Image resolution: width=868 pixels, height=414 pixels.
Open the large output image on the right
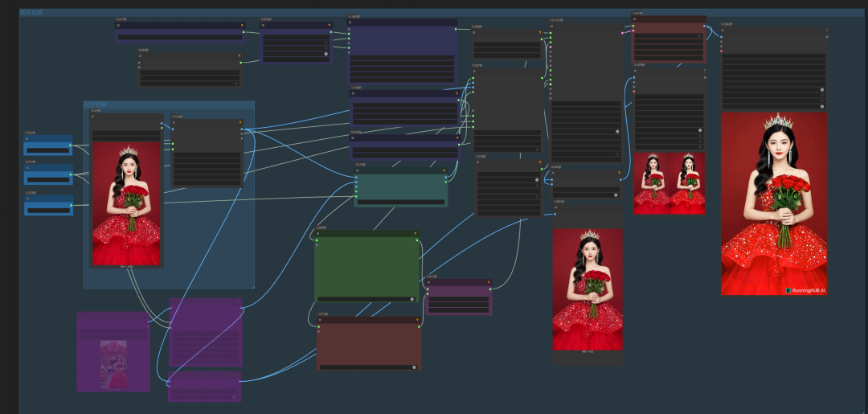click(774, 203)
